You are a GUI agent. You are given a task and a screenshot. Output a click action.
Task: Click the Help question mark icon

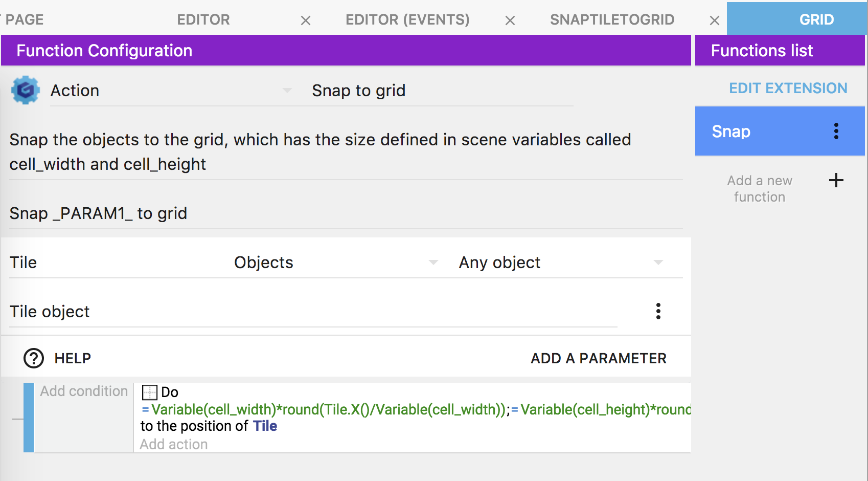34,358
